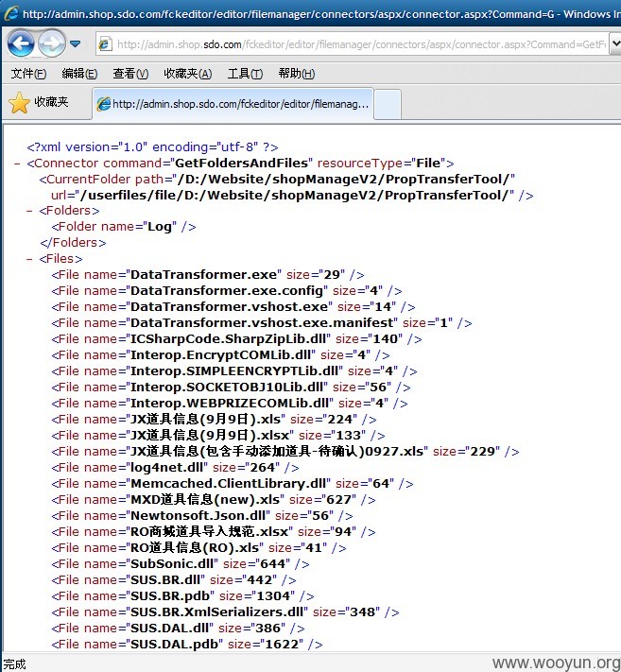
Task: Click the JX道具信息(9月9日).xls entry
Action: point(214,419)
